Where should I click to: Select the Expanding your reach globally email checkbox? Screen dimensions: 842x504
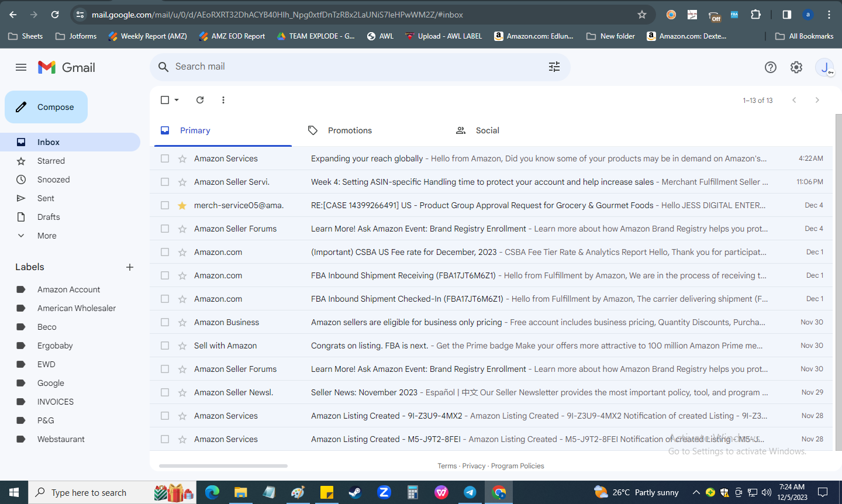165,158
